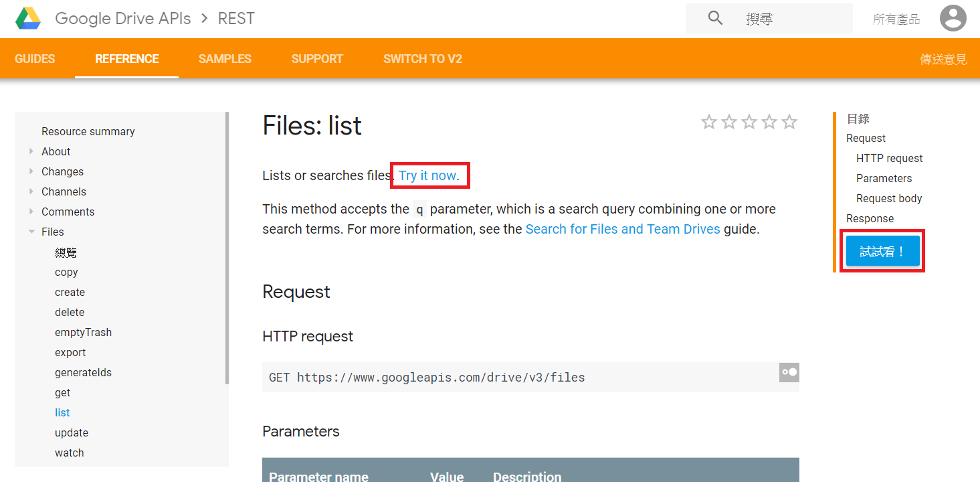Jump to Response in table of contents
The image size is (980, 482).
pyautogui.click(x=870, y=218)
